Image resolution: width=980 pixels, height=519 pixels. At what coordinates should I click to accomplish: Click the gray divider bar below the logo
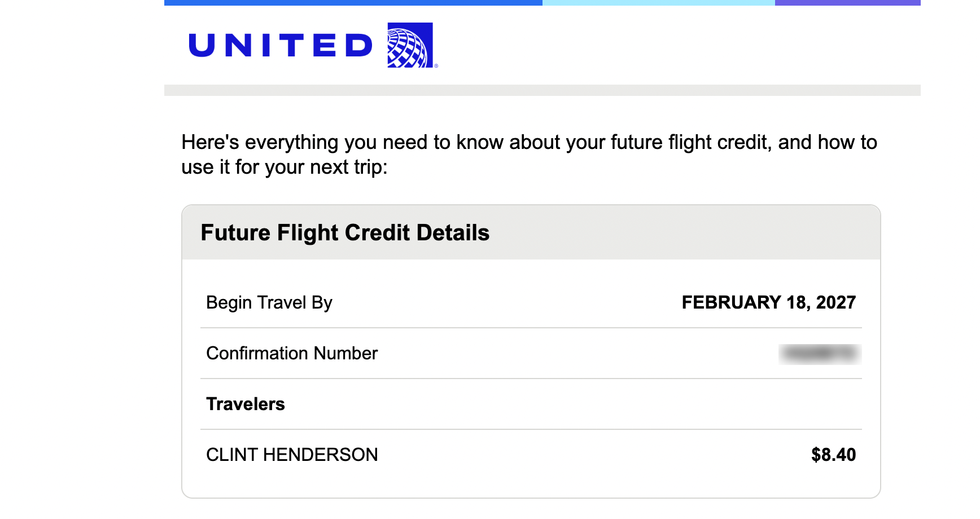click(x=542, y=90)
